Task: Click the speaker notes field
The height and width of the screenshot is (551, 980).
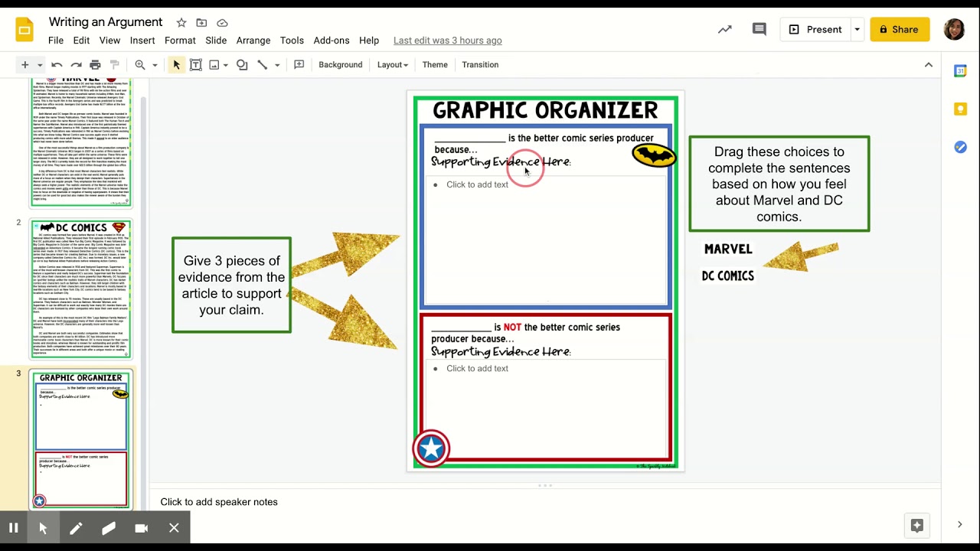Action: pyautogui.click(x=544, y=502)
